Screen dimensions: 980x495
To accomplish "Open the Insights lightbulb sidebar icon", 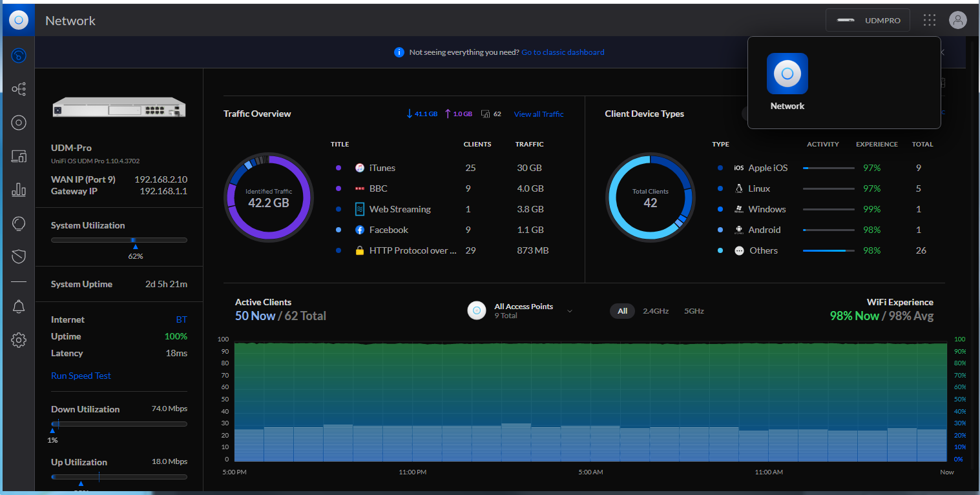I will click(x=19, y=223).
